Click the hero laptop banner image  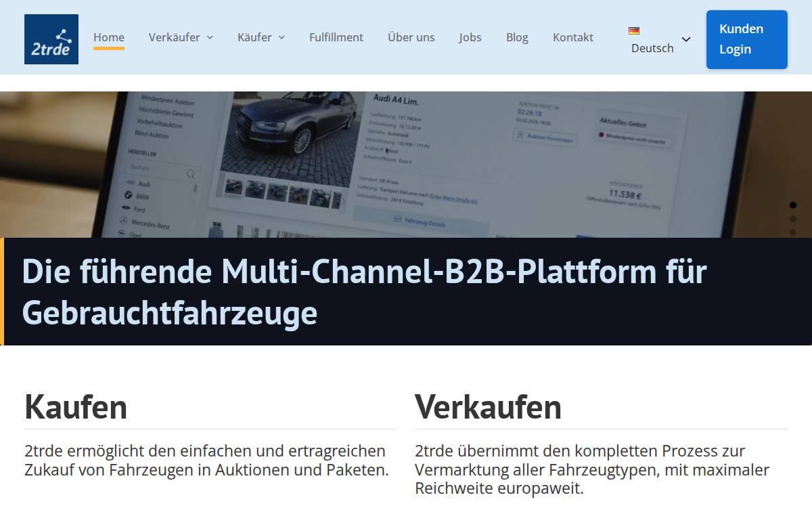click(406, 165)
